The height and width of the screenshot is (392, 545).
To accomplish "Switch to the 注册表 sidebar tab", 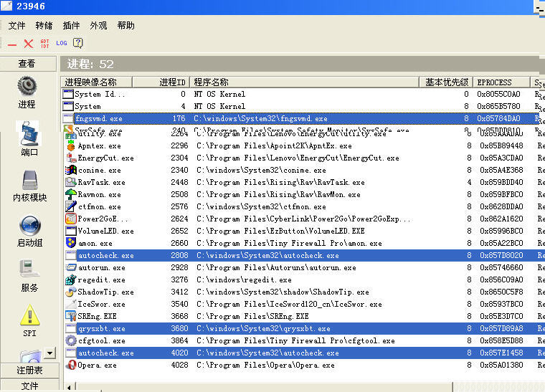I will [x=29, y=371].
